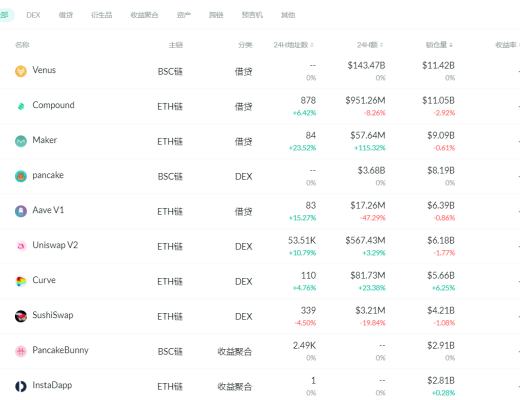Open the Compound project link
This screenshot has height=400, width=520.
tap(53, 105)
